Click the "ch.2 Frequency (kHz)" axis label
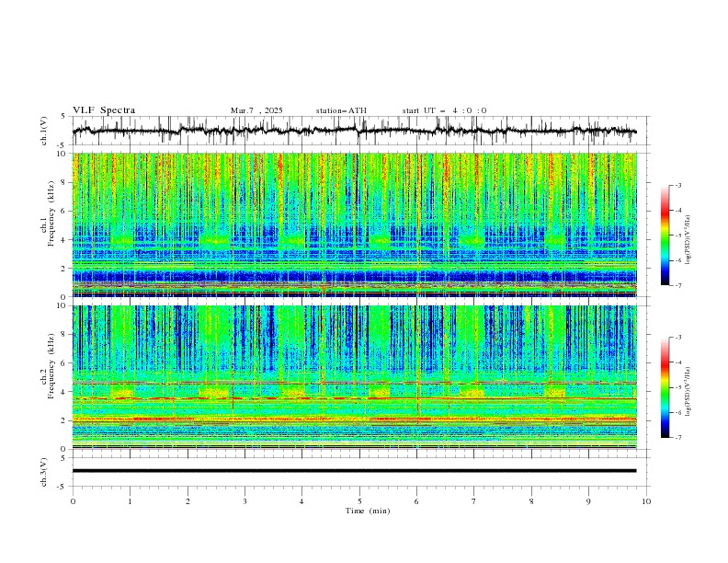Image resolution: width=728 pixels, height=563 pixels. 47,377
